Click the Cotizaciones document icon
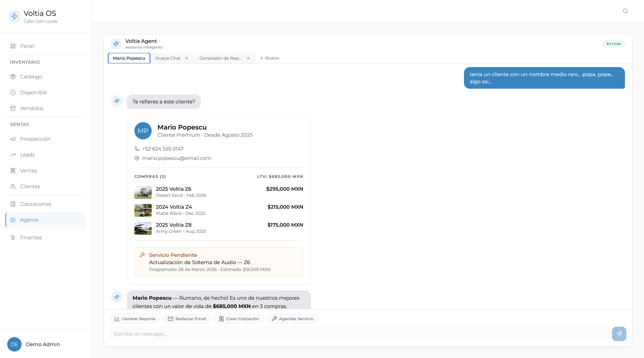 (x=13, y=204)
